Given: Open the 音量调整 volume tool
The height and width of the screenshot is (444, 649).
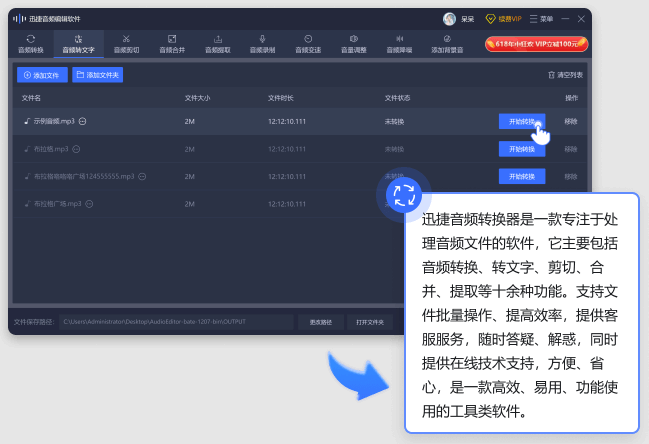Looking at the screenshot, I should 353,44.
